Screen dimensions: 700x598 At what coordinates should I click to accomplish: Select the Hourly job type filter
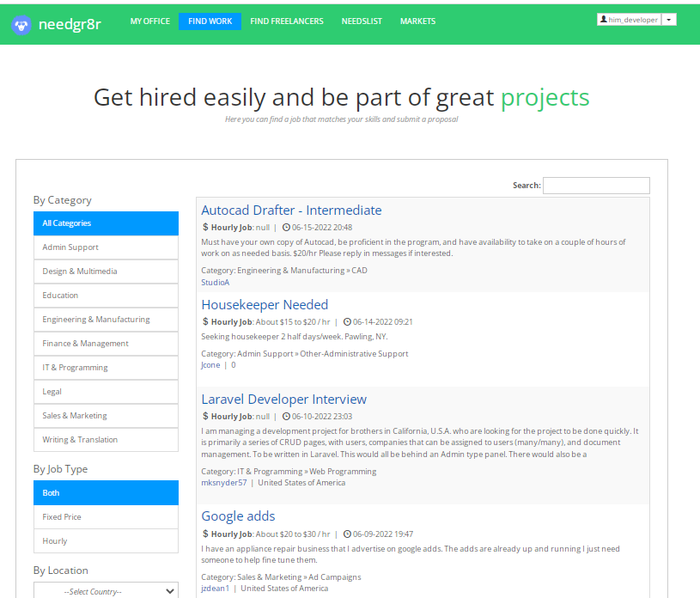(x=106, y=541)
